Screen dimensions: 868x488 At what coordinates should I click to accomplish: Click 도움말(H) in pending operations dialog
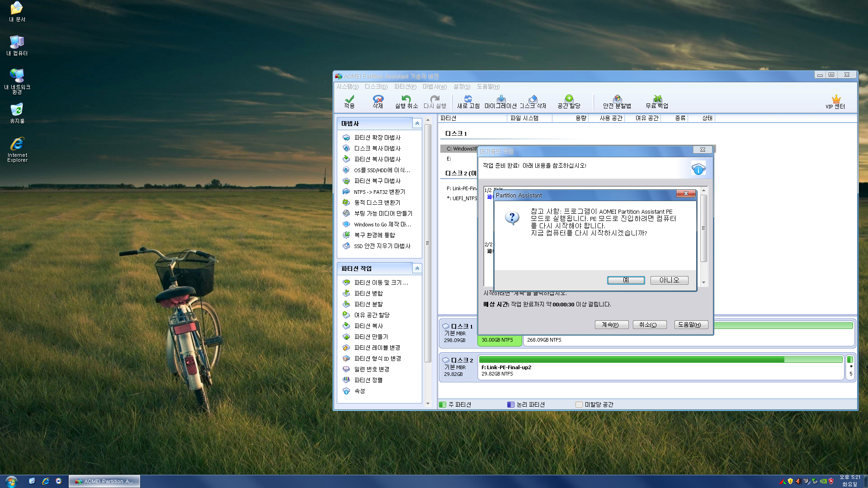tap(691, 324)
